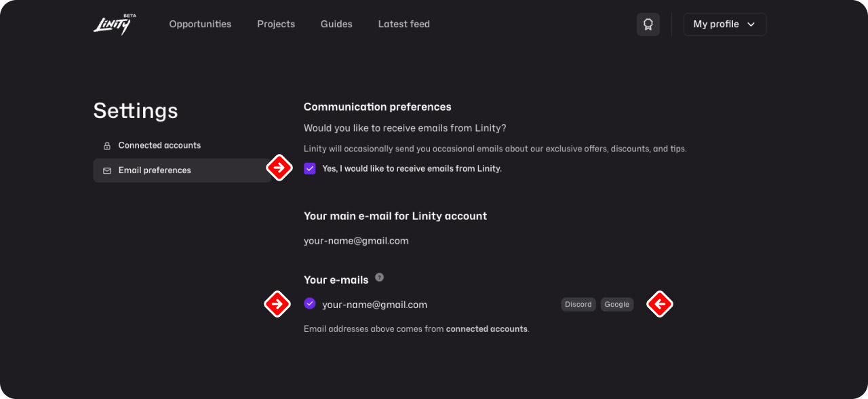This screenshot has width=868, height=399.
Task: View the Latest feed
Action: [403, 24]
